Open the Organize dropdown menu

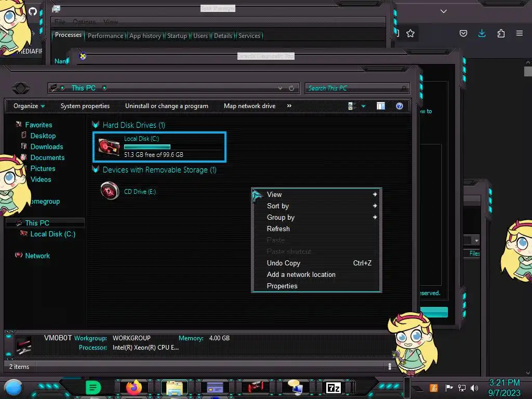[x=29, y=106]
